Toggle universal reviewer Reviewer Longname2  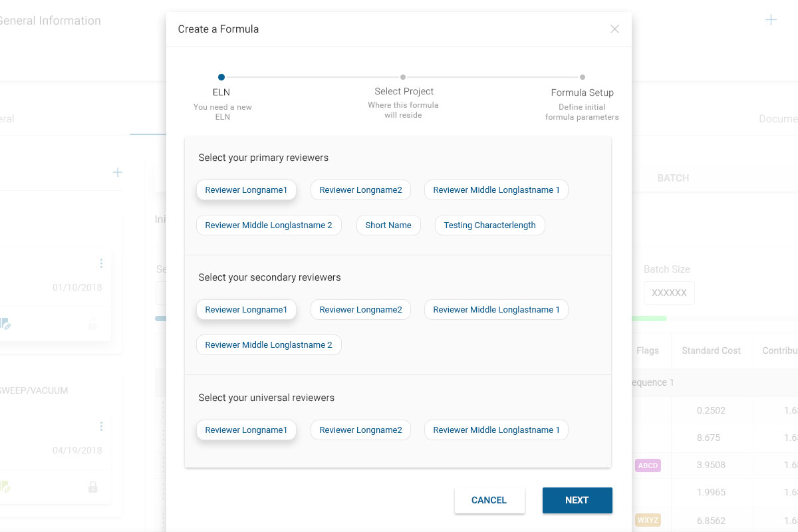[360, 430]
